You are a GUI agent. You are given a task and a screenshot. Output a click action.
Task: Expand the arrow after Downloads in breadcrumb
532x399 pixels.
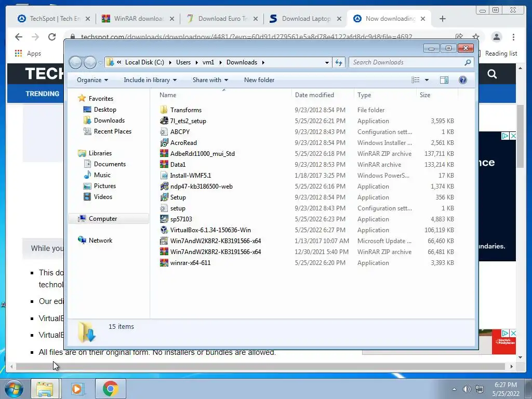[x=263, y=62]
